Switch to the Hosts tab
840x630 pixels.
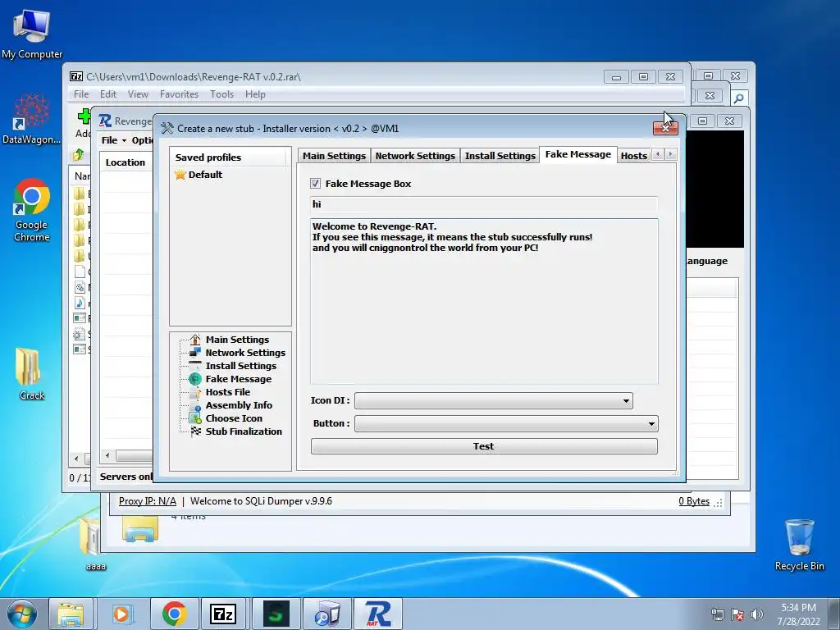[x=634, y=155]
